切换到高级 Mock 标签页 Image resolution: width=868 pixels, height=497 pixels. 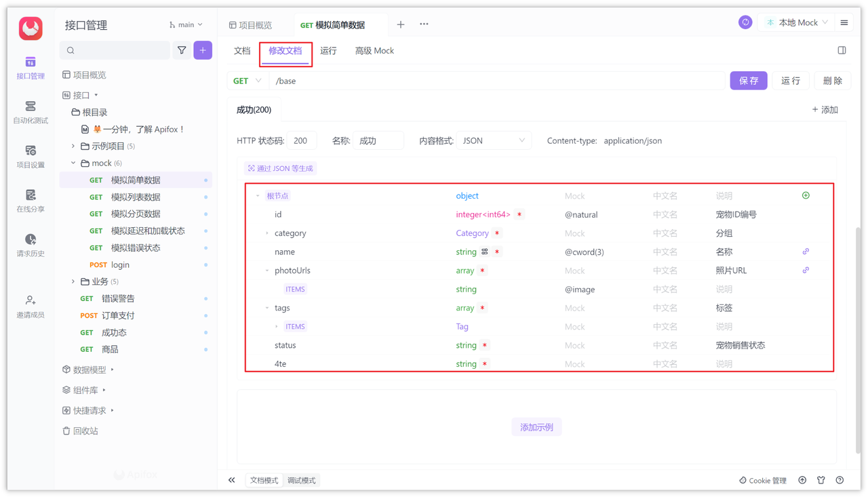374,50
